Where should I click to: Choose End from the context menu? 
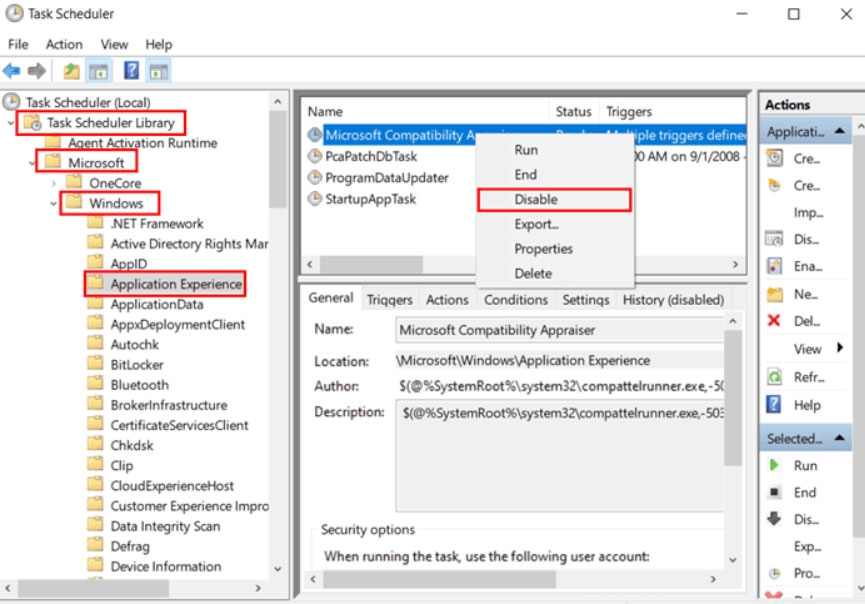tap(556, 175)
